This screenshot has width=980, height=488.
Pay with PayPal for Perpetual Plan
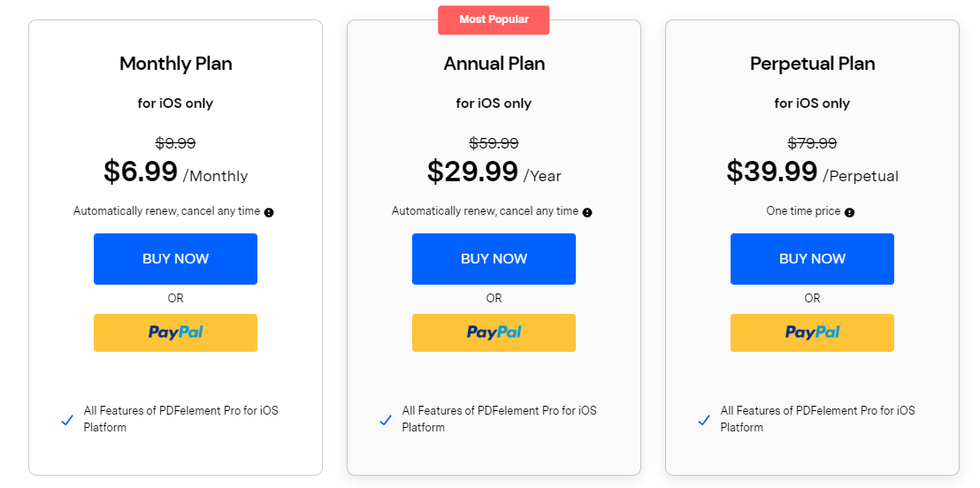pos(812,332)
